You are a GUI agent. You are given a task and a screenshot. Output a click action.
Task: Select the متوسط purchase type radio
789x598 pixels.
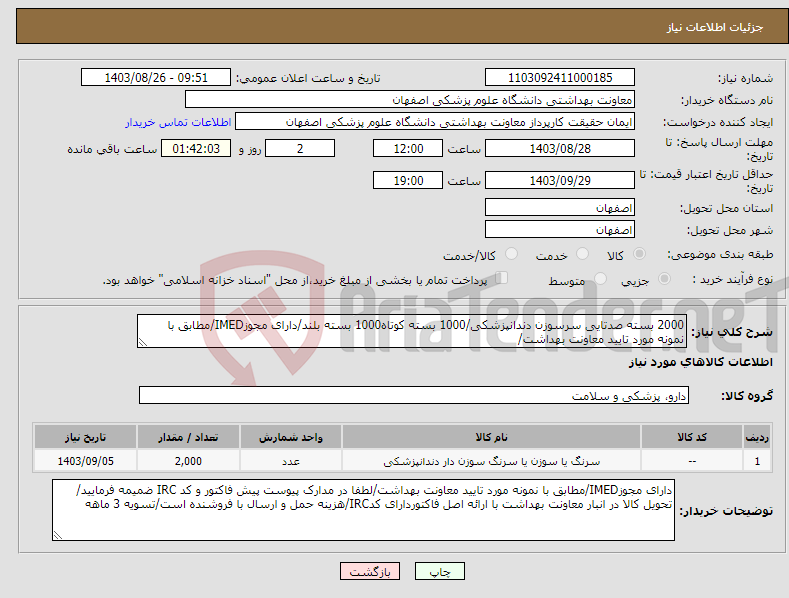[600, 279]
